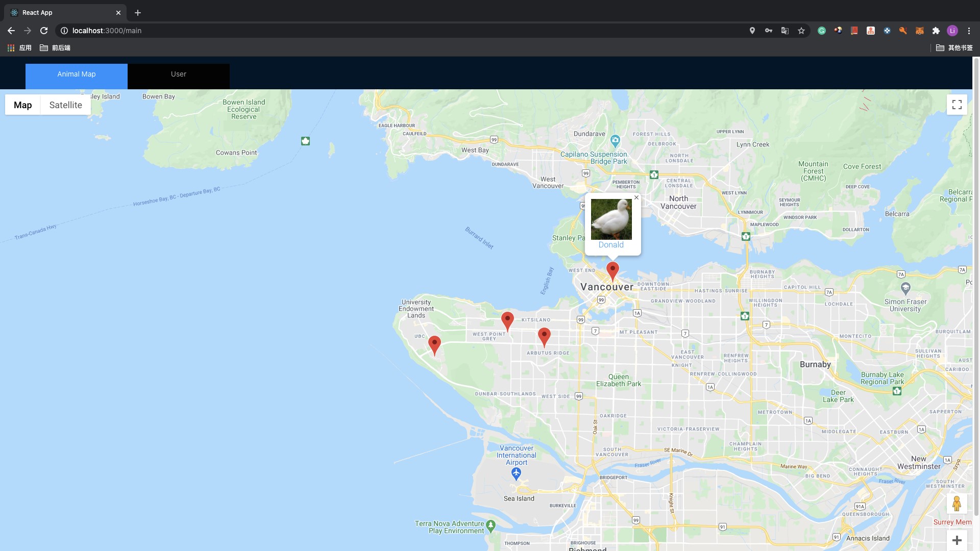Select the Map view type
The image size is (980, 551).
coord(22,105)
